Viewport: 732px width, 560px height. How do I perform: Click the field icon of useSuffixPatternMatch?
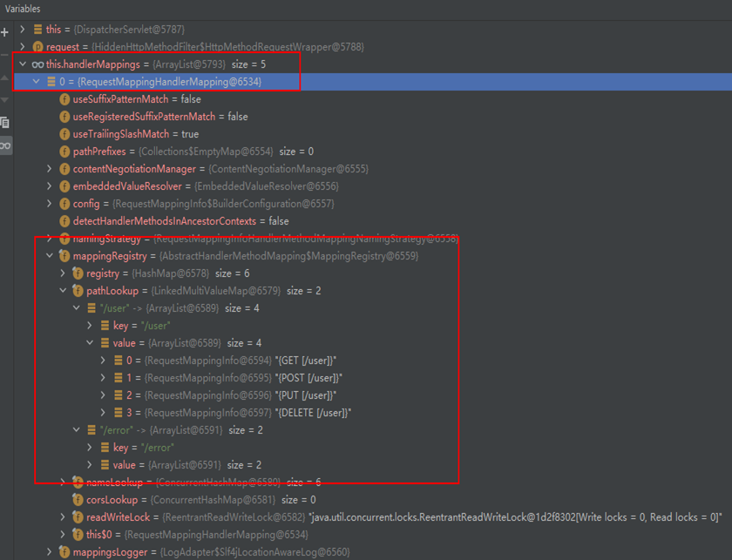[x=64, y=99]
